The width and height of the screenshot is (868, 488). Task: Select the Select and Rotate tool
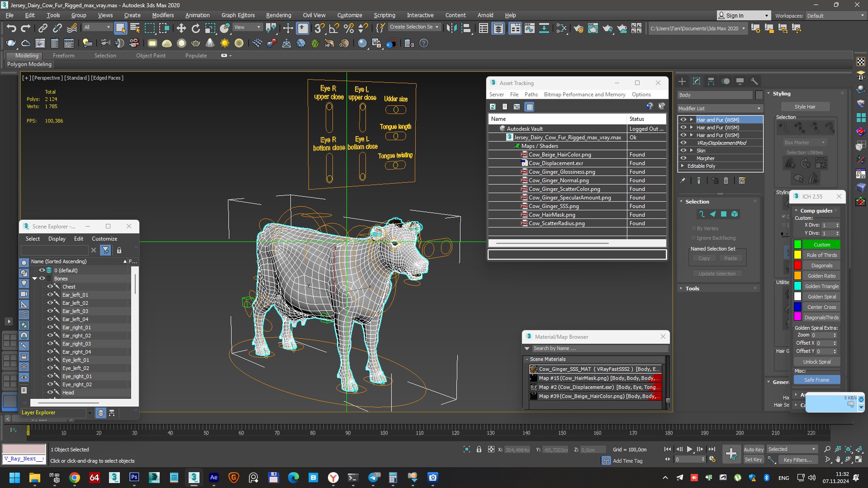click(195, 28)
